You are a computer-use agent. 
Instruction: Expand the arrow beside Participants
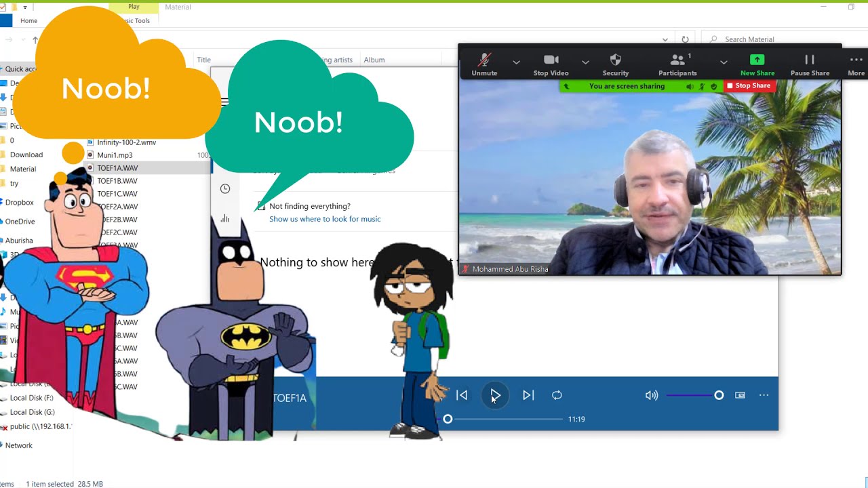(x=724, y=62)
